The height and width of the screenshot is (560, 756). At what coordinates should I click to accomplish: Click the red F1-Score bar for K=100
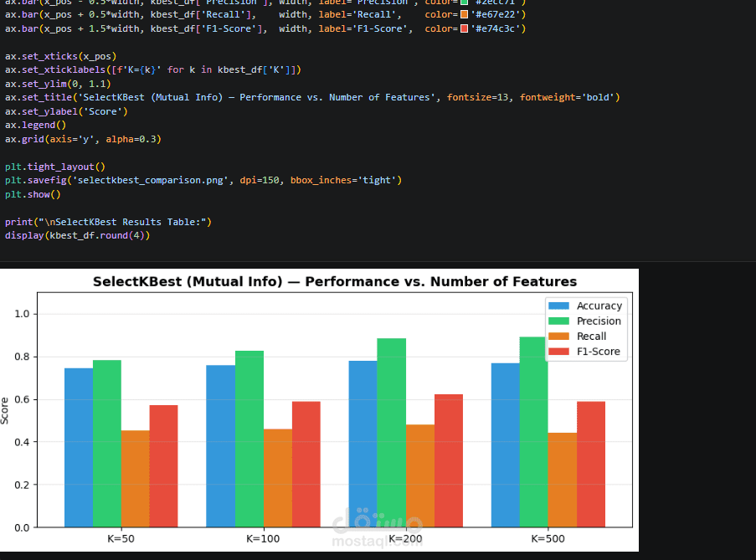(306, 464)
